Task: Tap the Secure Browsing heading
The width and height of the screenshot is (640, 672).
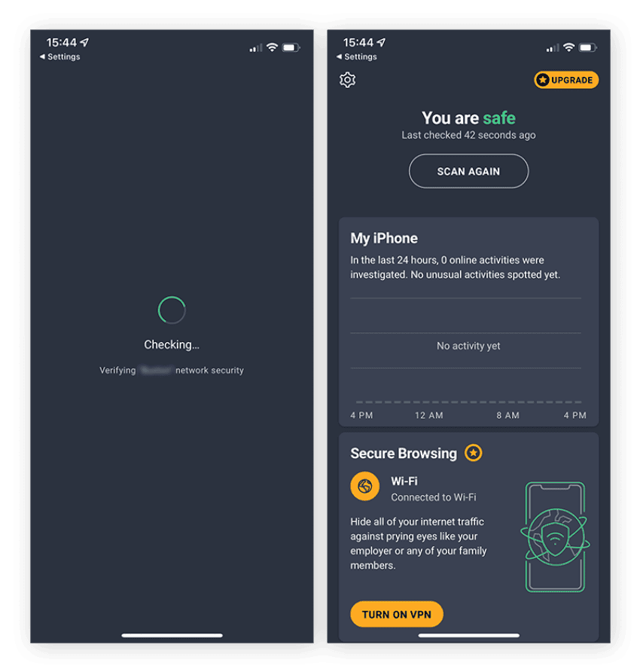Action: point(404,454)
